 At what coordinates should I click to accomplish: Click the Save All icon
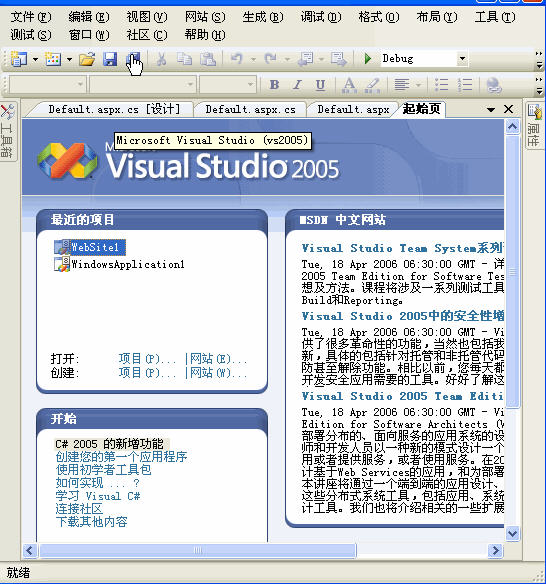[x=133, y=59]
